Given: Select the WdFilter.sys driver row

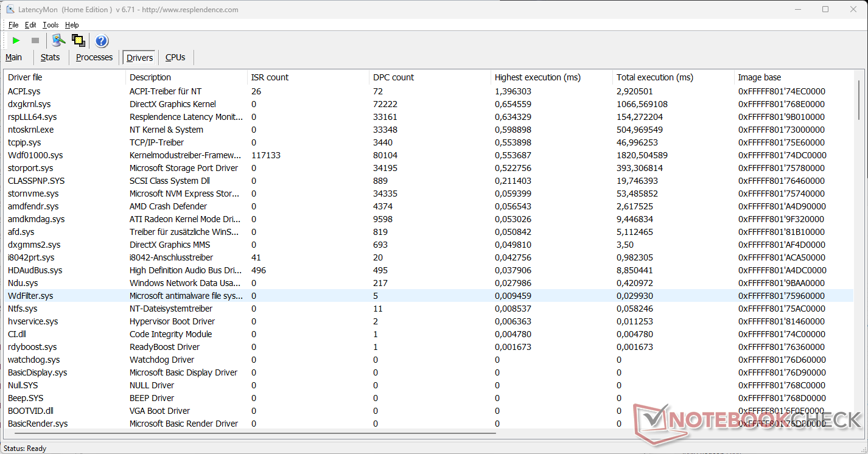Looking at the screenshot, I should point(30,296).
